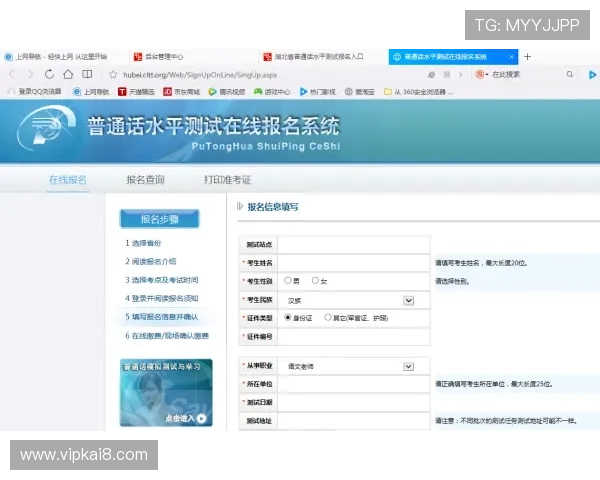Click the 证件编号 input field
This screenshot has width=600, height=480.
point(354,337)
